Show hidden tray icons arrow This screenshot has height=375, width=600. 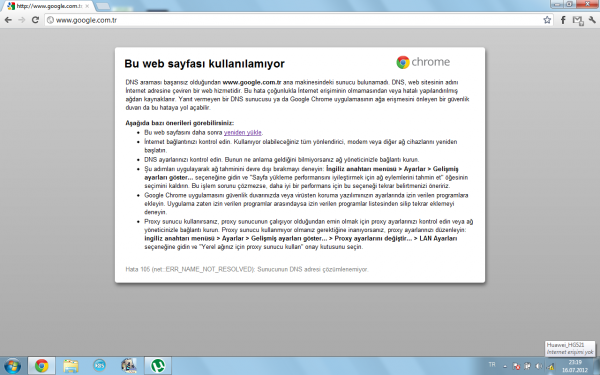[x=505, y=367]
